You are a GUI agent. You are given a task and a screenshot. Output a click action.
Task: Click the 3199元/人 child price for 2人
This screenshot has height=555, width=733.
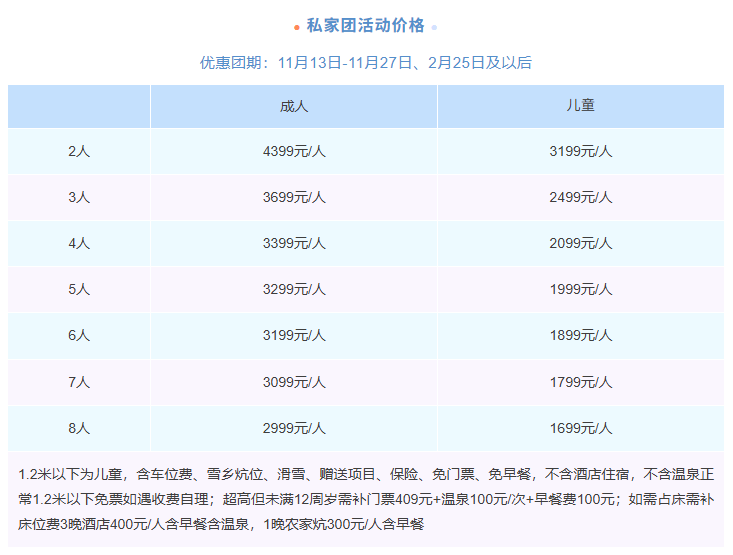pos(580,152)
